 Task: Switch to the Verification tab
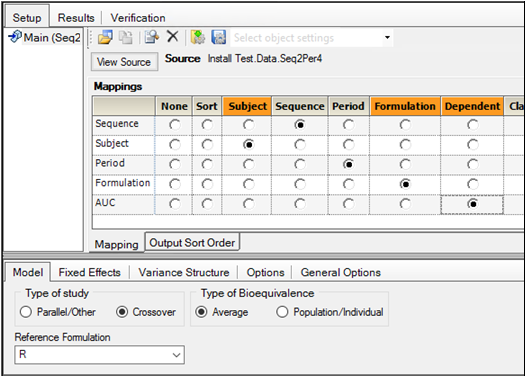point(138,17)
